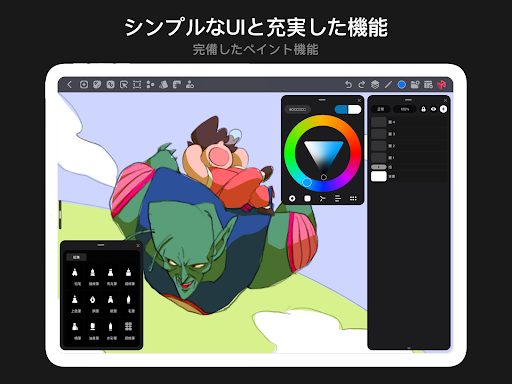Click the transform bounding-box tool
512x384 pixels.
137,85
